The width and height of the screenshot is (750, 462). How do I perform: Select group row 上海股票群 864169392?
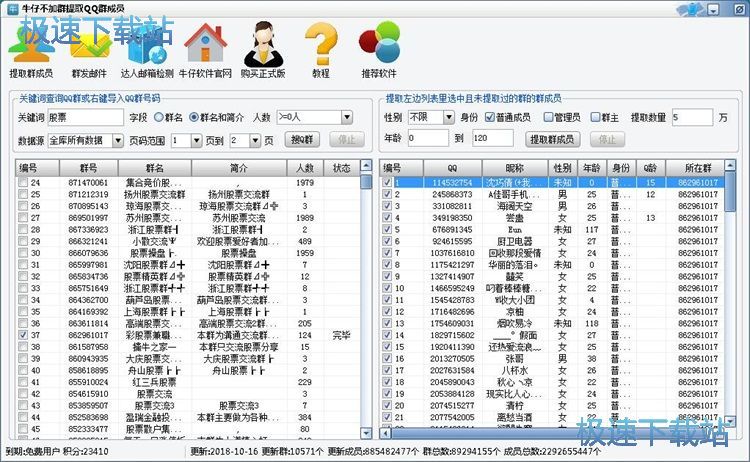pos(189,312)
